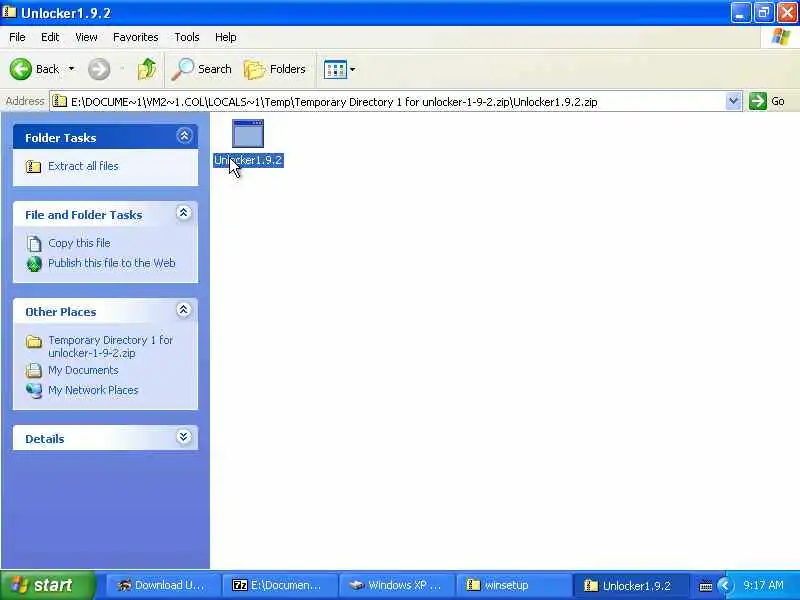Switch to Windows XP ... taskbar button
Screen dimensions: 800x600
pyautogui.click(x=395, y=585)
